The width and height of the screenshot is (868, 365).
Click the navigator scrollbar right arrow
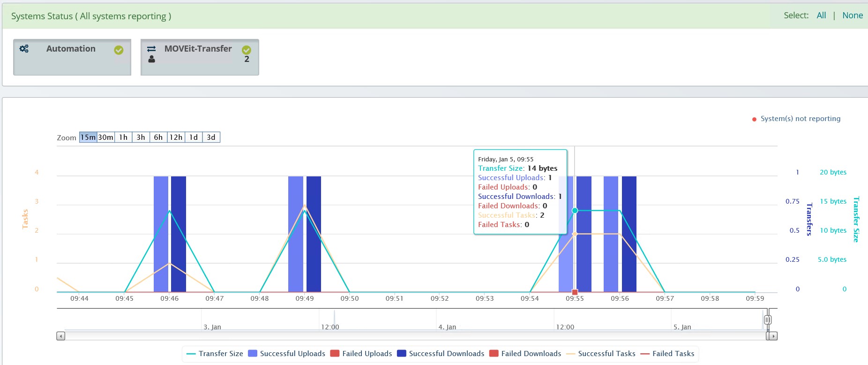(773, 336)
